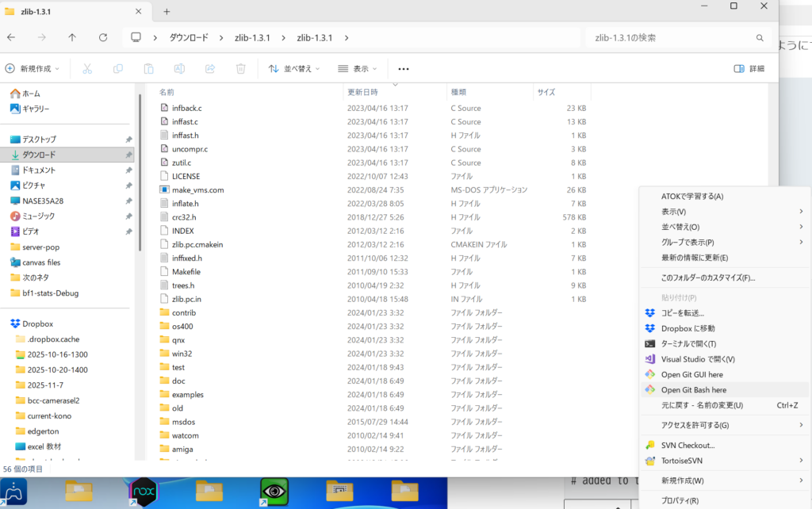
Task: Unpin ダウンロード from quick access sidebar
Action: coord(128,155)
